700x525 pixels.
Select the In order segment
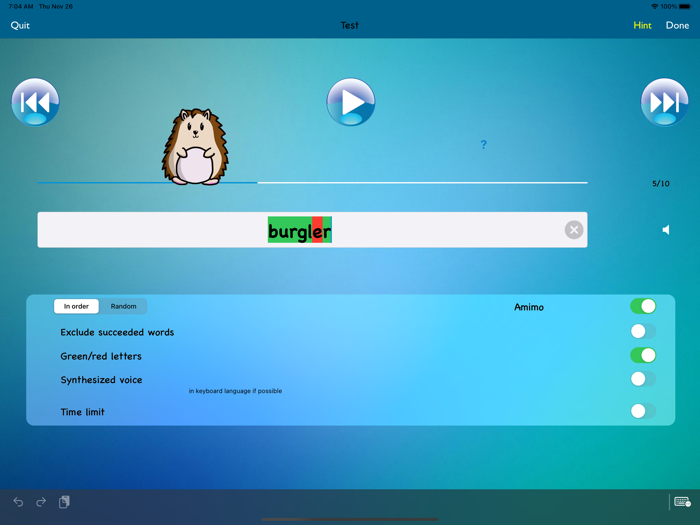[76, 306]
